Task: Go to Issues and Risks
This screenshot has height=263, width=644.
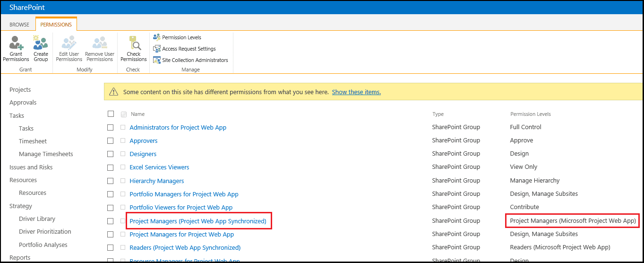Action: coord(31,167)
